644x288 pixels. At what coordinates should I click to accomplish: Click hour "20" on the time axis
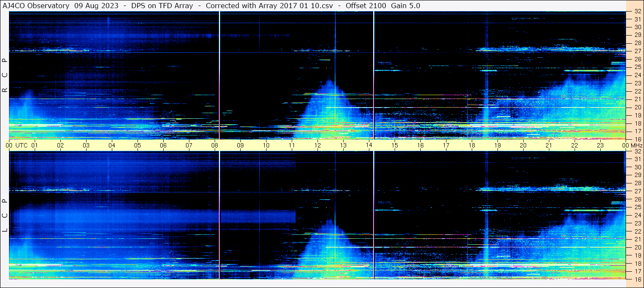coord(523,145)
